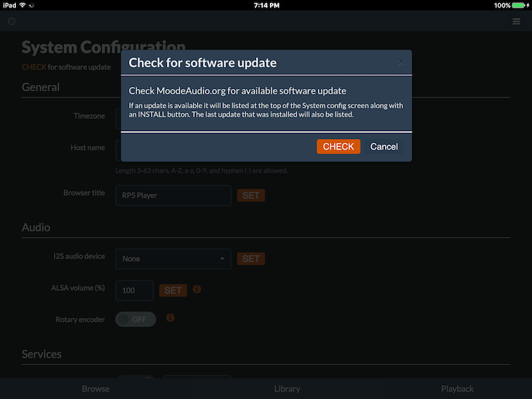The height and width of the screenshot is (399, 532).
Task: Click the 'Check MoodeAudio.org for available software update' text
Action: pyautogui.click(x=237, y=91)
